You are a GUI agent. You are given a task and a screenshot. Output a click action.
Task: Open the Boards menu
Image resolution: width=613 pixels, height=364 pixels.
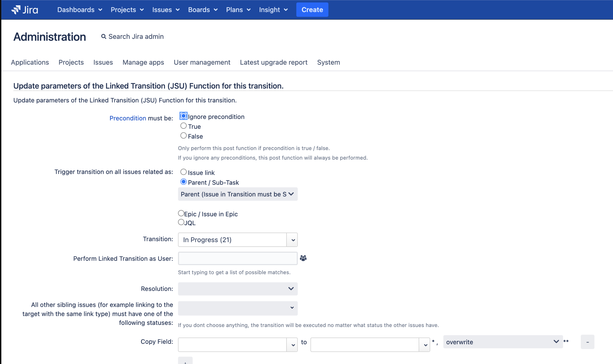203,10
